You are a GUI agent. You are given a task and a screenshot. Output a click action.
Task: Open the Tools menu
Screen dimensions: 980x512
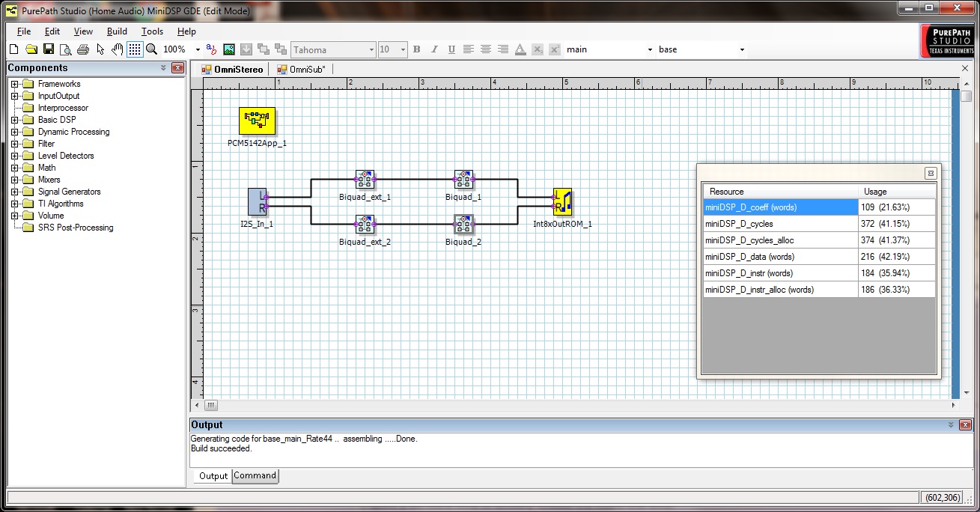(x=152, y=31)
